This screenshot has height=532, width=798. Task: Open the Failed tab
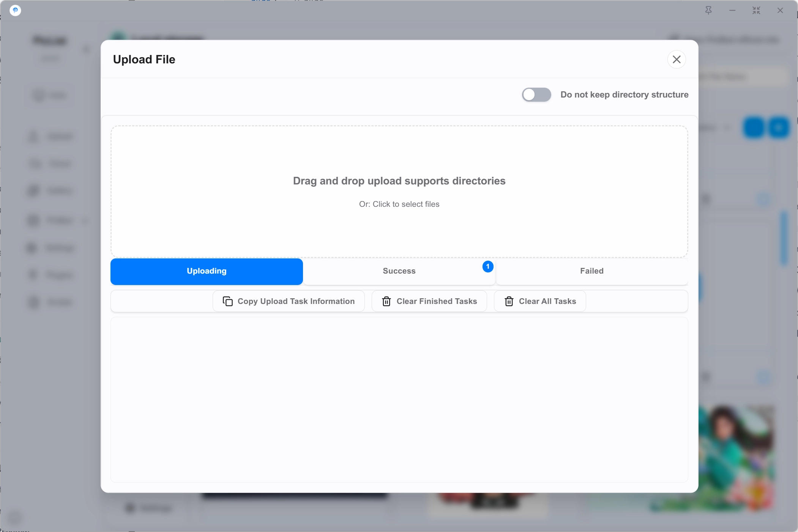[x=592, y=271]
